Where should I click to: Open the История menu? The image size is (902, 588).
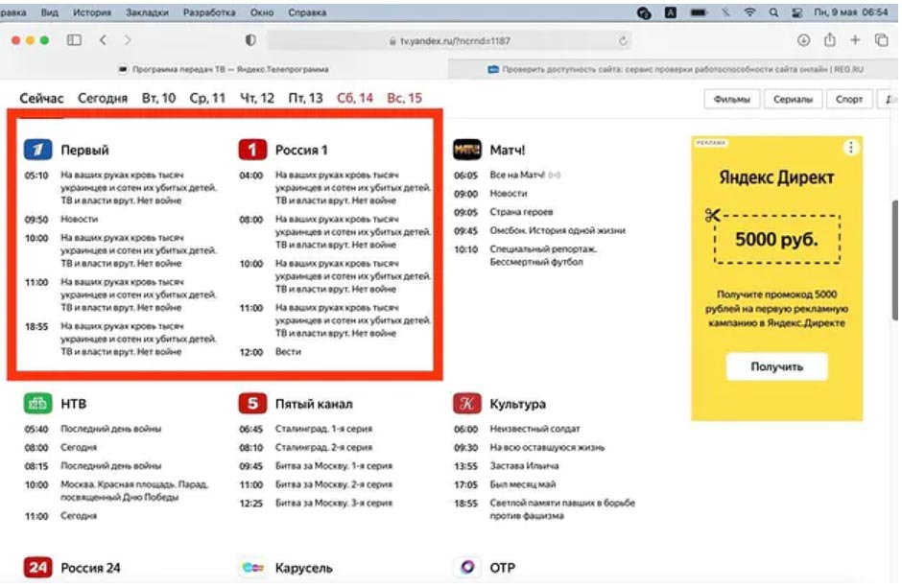coord(92,12)
